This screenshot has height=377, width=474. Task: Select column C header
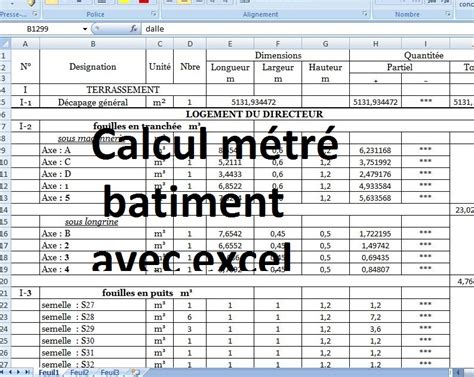tap(160, 44)
